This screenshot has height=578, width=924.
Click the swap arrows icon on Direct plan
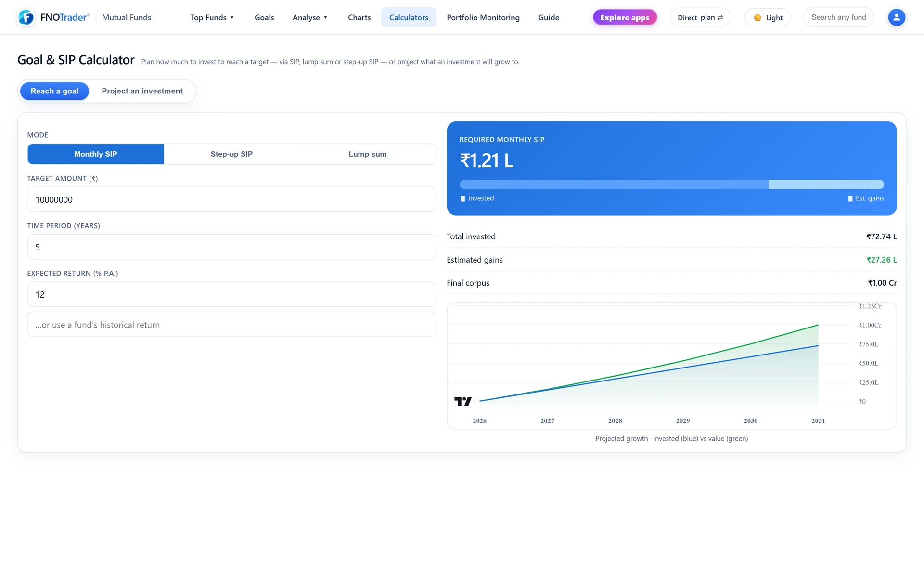pos(720,18)
